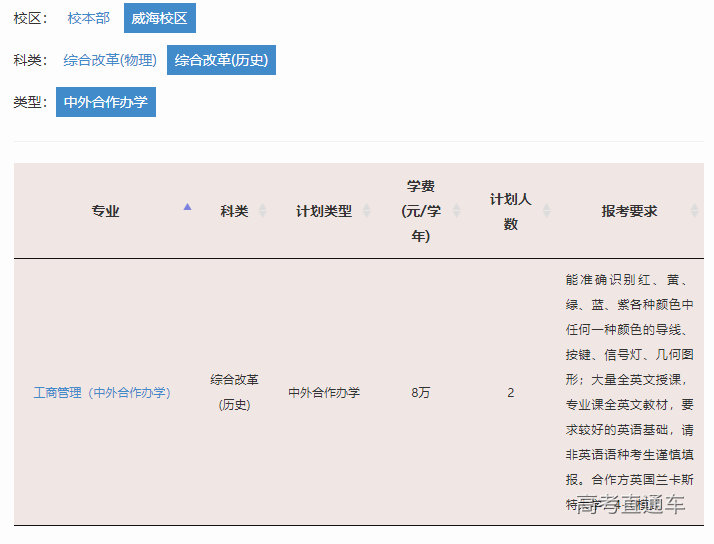Select the 校本部 campus filter
This screenshot has height=544, width=714.
[x=88, y=18]
